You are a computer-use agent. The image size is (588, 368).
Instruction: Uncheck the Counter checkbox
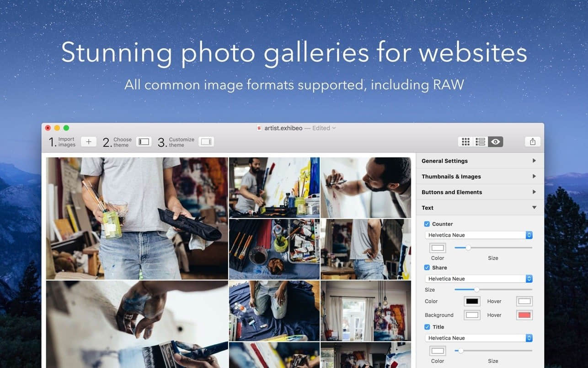point(427,224)
